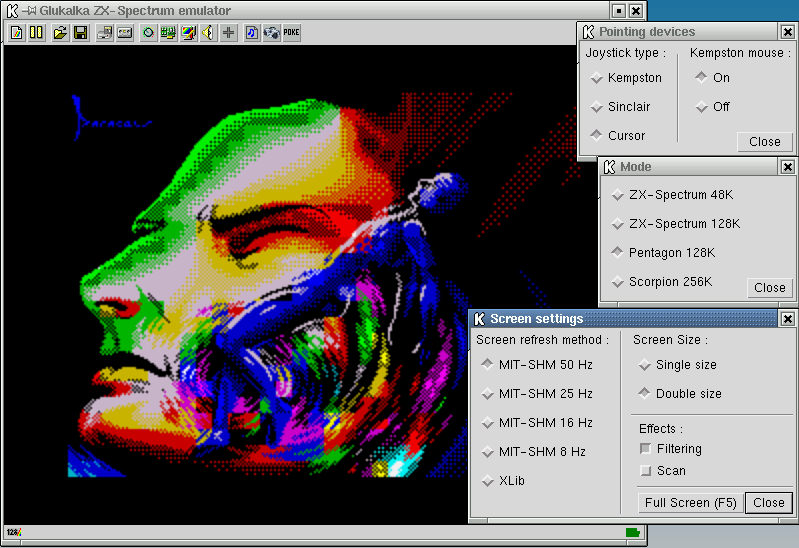Click Close in Pointing devices window

click(x=764, y=142)
